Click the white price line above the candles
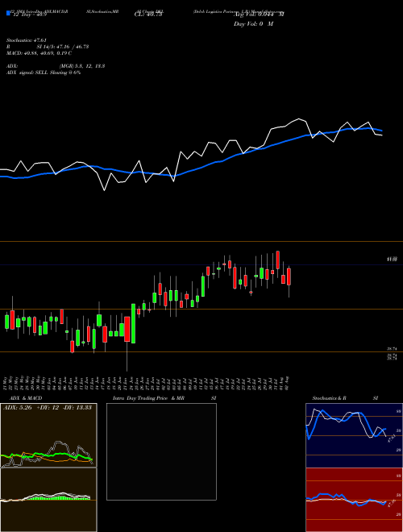The image size is (403, 532). tap(191, 155)
